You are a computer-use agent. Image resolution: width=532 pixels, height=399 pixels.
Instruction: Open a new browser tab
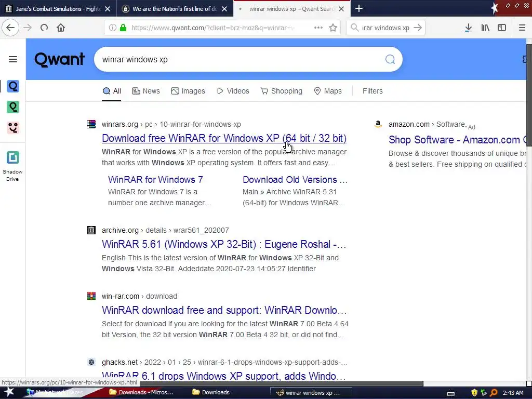359,8
